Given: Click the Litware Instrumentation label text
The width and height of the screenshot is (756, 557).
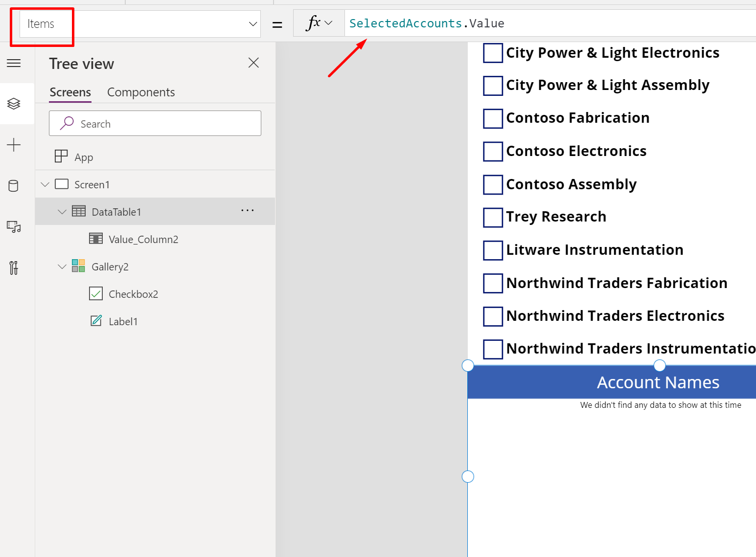Looking at the screenshot, I should pos(595,250).
